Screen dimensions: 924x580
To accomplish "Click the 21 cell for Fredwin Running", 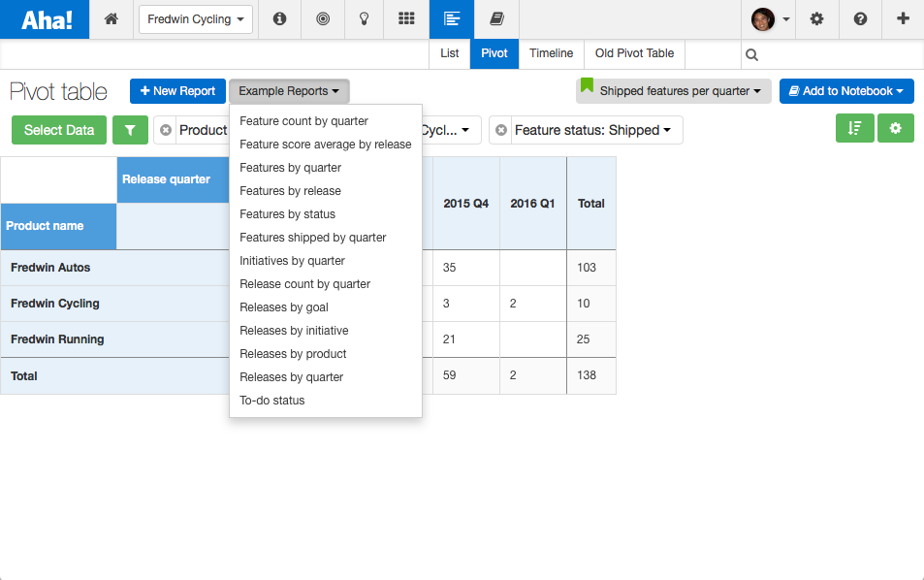I will (x=466, y=339).
